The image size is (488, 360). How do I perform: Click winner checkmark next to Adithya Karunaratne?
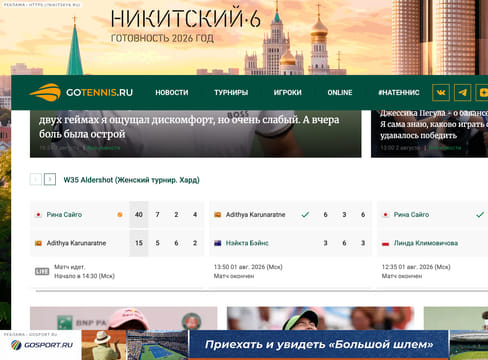point(305,215)
